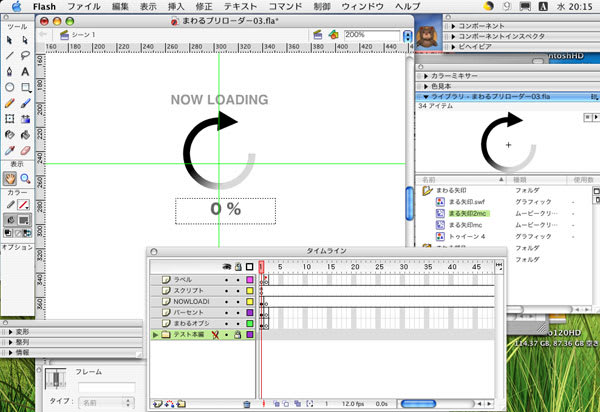Toggle lock all layers padlock icon
600x412 pixels.
(x=238, y=266)
